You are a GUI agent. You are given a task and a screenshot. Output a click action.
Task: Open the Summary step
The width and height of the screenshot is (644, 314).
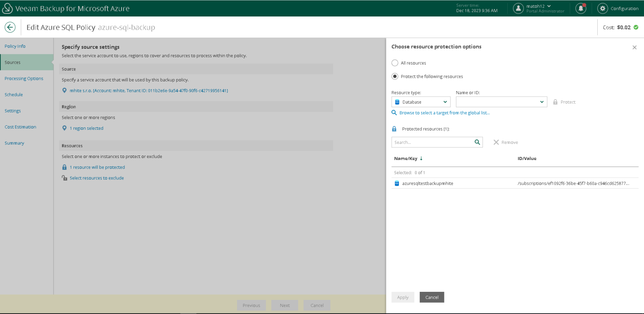click(14, 143)
